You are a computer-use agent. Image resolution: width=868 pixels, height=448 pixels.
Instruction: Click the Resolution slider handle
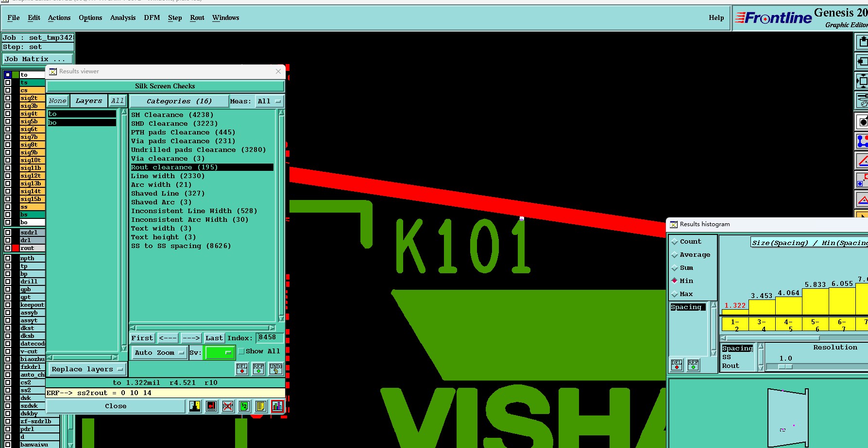pyautogui.click(x=785, y=367)
